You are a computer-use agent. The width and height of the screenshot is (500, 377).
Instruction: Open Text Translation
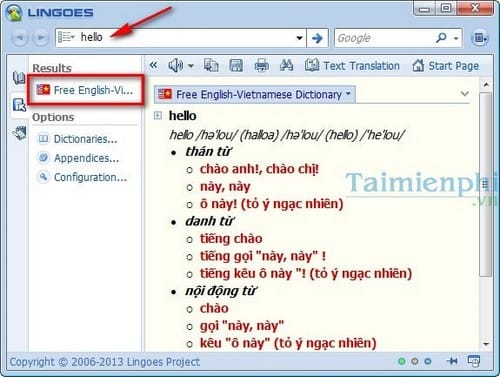[352, 65]
